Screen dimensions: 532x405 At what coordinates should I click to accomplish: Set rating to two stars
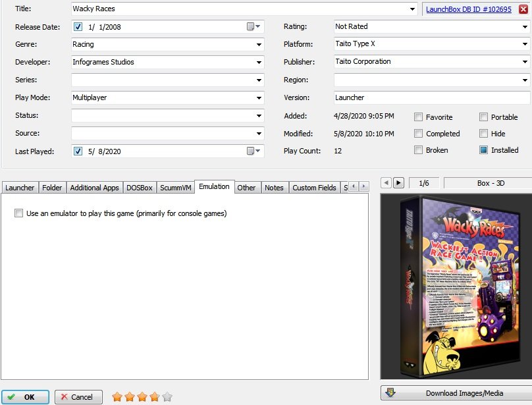coord(130,396)
